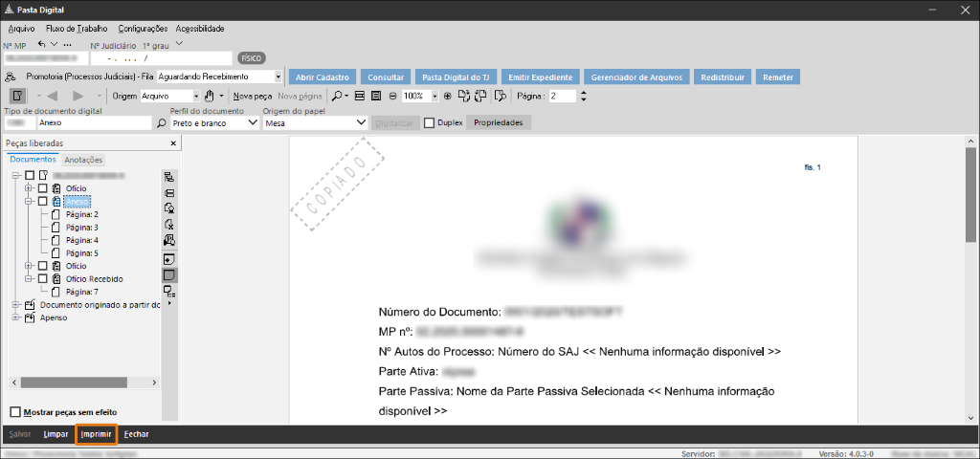Image resolution: width=980 pixels, height=459 pixels.
Task: Increase page number with stepper up arrow
Action: click(x=584, y=93)
